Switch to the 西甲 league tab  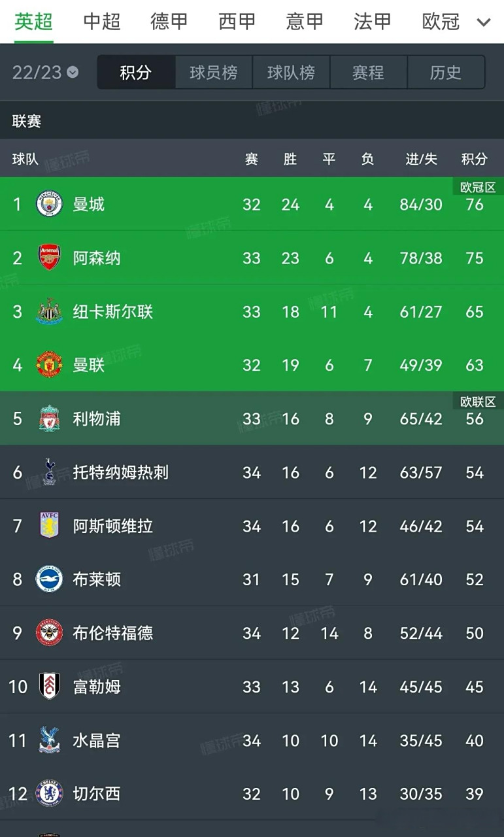(237, 22)
